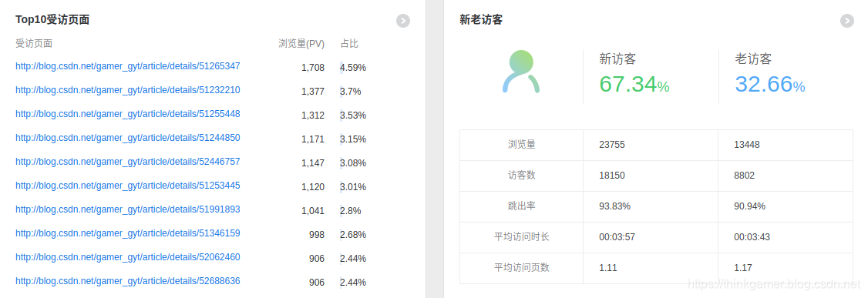
Task: Select the 2.68% share value
Action: click(353, 234)
